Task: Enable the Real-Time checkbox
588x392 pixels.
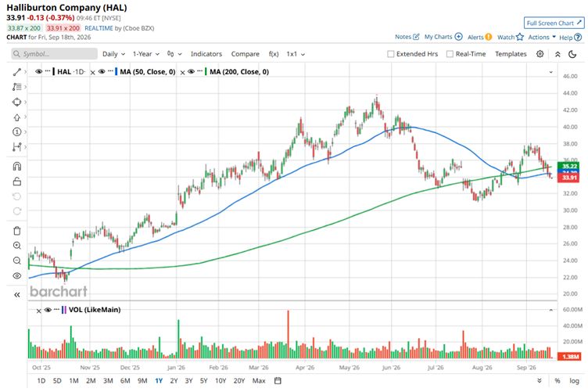Action: pyautogui.click(x=450, y=54)
